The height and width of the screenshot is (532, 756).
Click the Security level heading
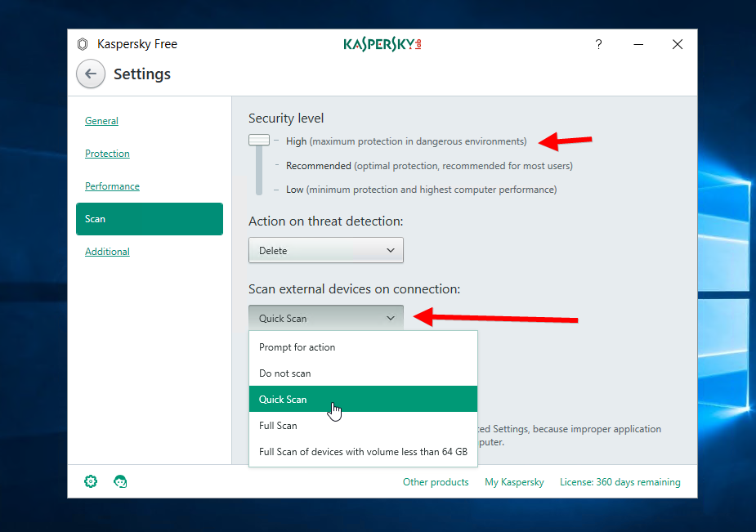pos(286,118)
